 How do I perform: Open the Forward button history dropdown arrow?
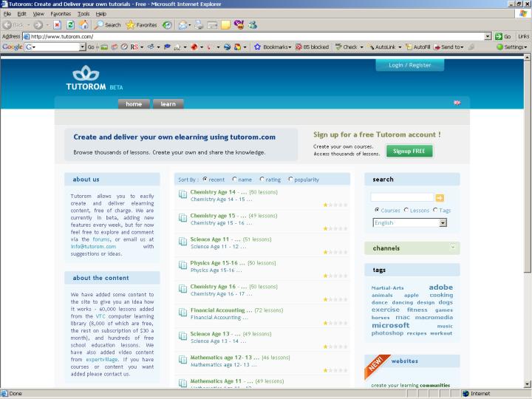point(47,25)
